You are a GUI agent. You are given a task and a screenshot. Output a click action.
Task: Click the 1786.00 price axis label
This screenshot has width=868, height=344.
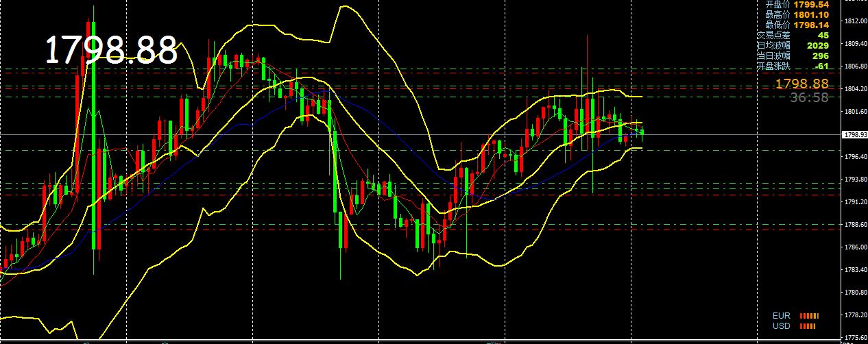pos(857,247)
